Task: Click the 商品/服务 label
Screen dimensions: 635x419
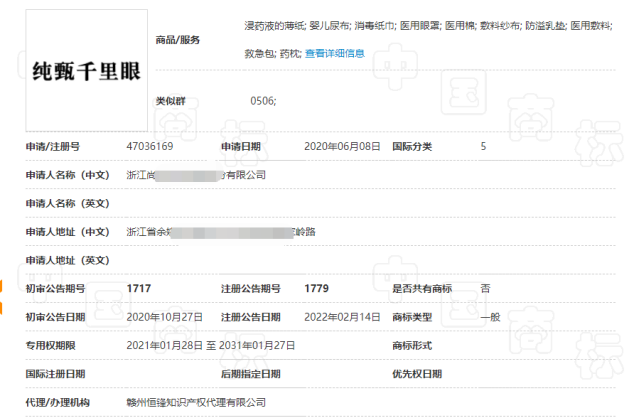Action: click(x=178, y=39)
